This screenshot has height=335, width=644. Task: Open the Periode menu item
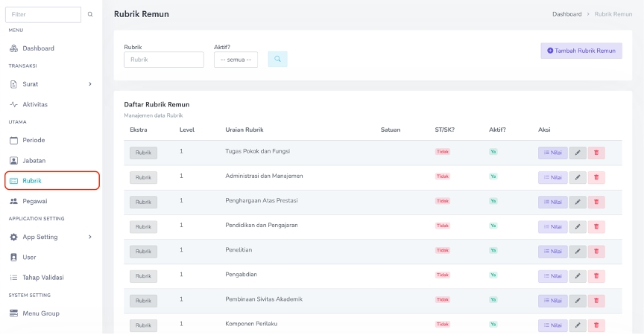tap(34, 140)
